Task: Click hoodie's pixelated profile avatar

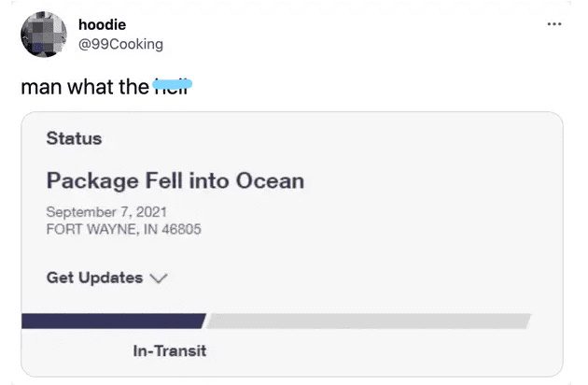Action: [44, 35]
